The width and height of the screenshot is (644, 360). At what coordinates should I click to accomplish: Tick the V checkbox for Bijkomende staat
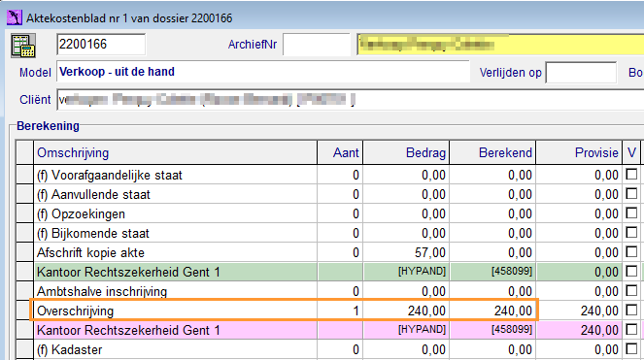(x=631, y=232)
